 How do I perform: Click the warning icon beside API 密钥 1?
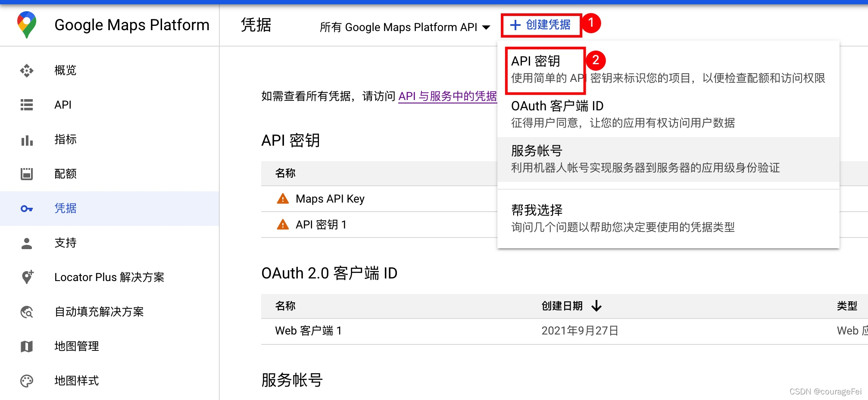283,225
